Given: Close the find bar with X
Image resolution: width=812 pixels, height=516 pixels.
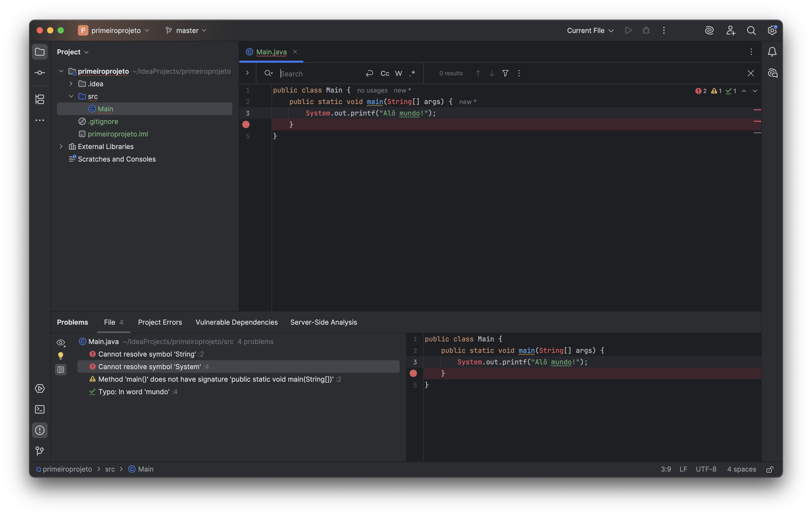Looking at the screenshot, I should 751,73.
